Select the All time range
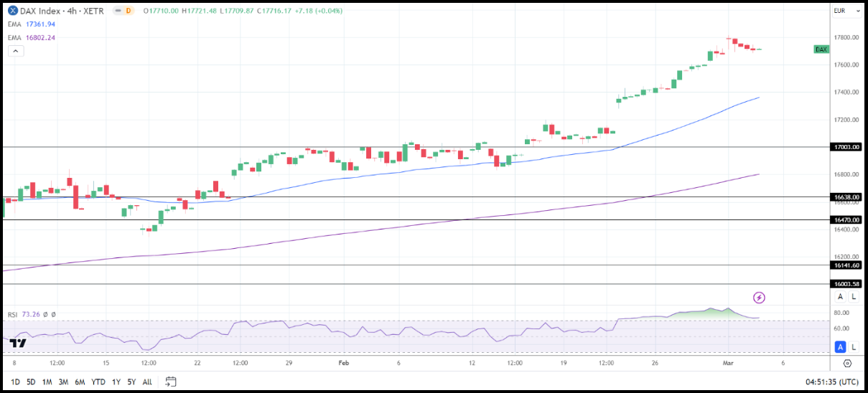 tap(147, 382)
